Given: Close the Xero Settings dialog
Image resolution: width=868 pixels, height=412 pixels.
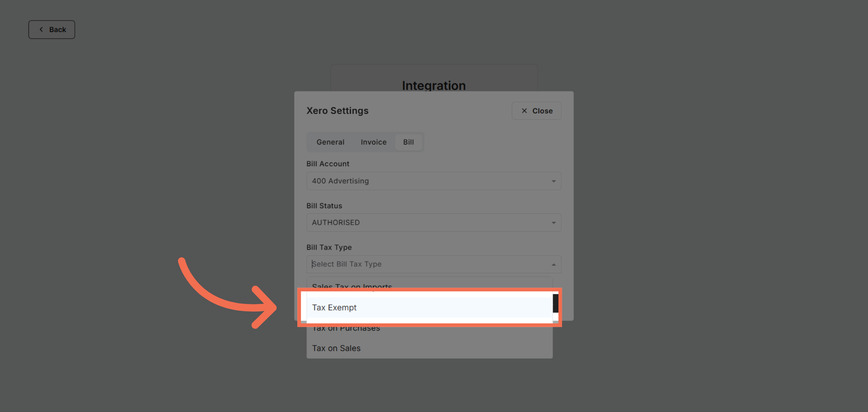Looking at the screenshot, I should click(x=536, y=111).
